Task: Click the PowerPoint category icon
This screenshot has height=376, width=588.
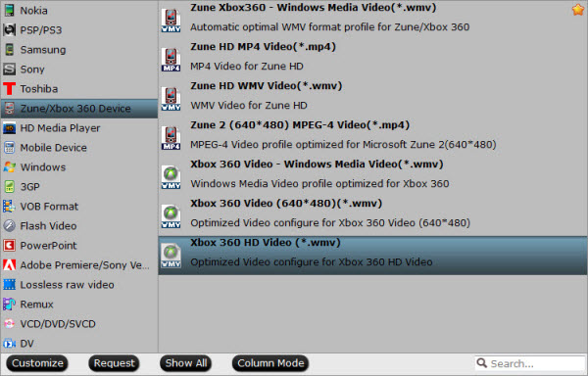Action: click(x=9, y=246)
